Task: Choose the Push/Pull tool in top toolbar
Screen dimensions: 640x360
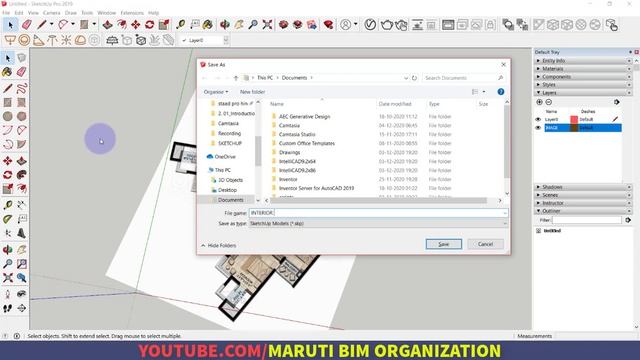Action: (x=107, y=25)
